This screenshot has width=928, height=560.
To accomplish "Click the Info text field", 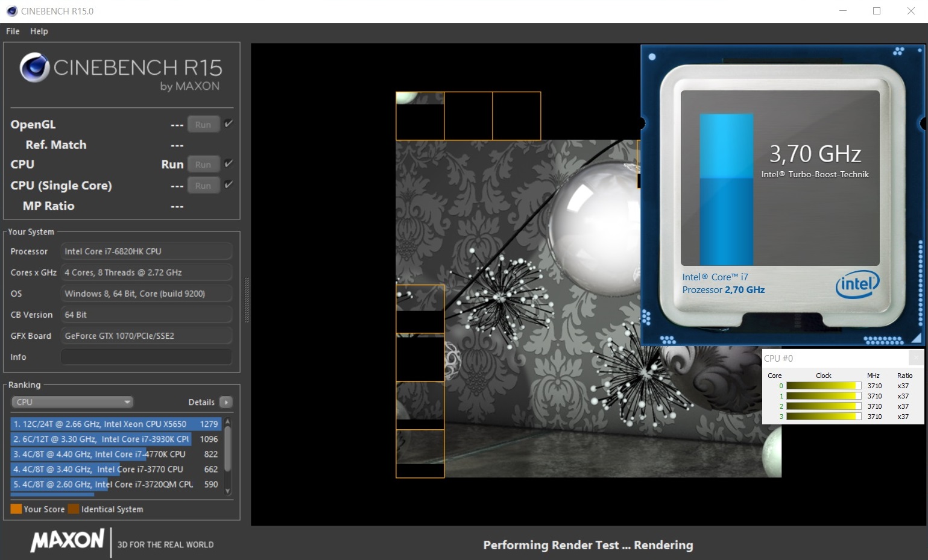I will point(147,357).
